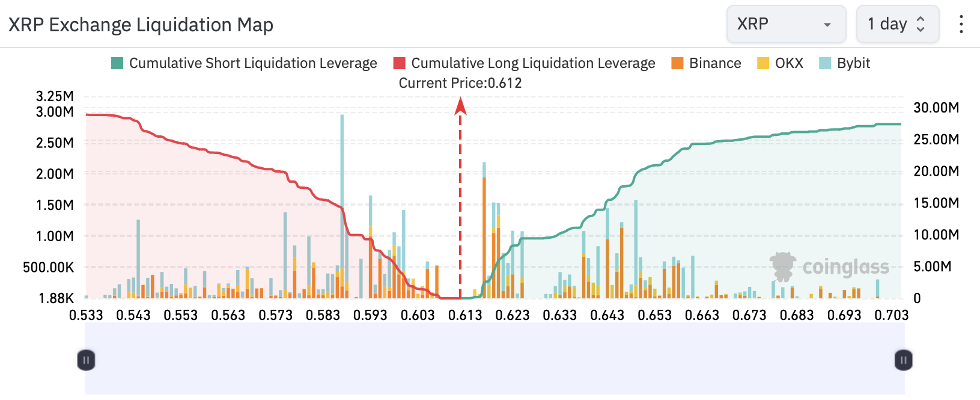This screenshot has width=980, height=400.
Task: Toggle OKX legend entry
Action: pos(789,63)
